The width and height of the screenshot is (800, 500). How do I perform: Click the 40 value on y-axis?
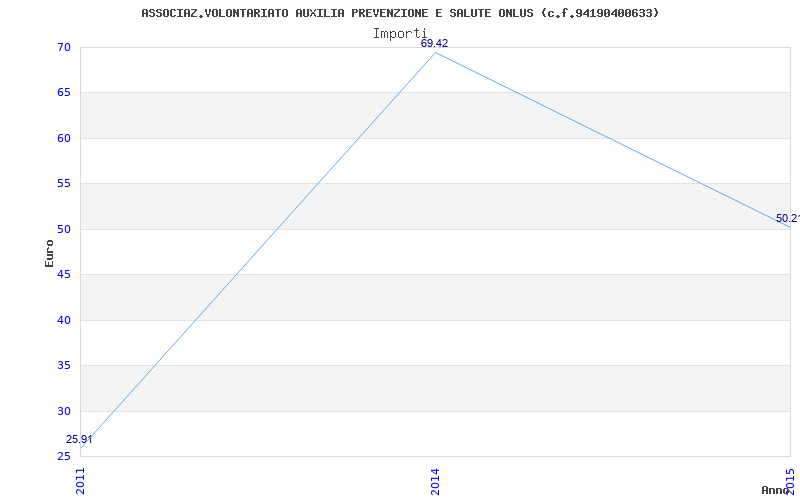[x=64, y=320]
